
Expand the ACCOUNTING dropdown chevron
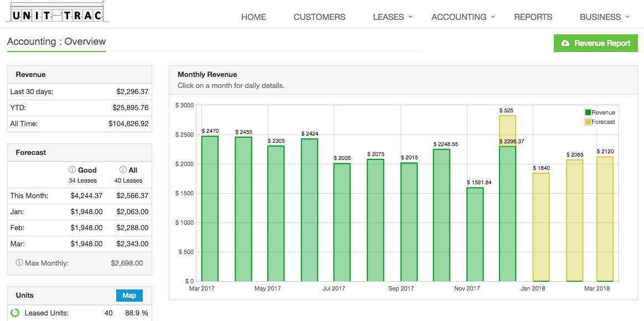pos(493,17)
